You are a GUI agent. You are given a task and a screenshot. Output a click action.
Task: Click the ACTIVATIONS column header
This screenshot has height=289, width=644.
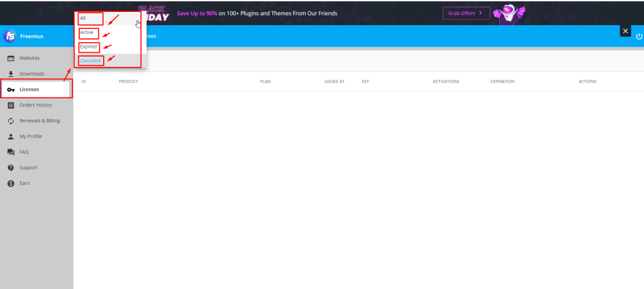(x=446, y=81)
